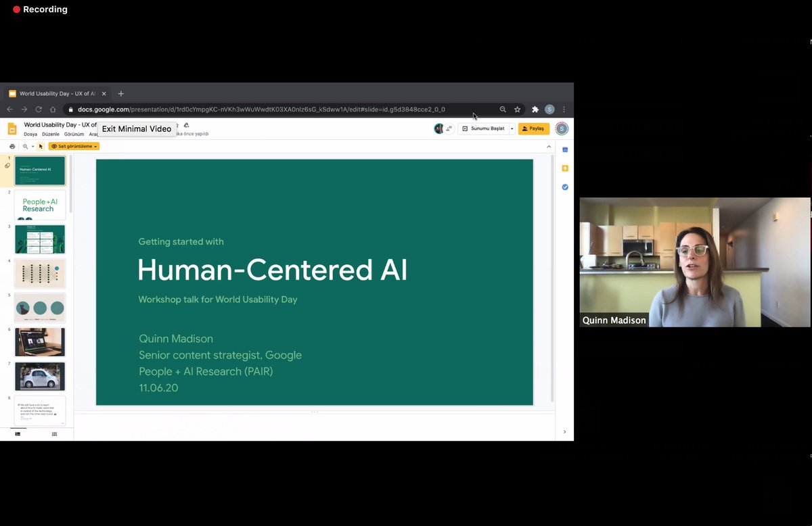Viewport: 812px width, 526px height.
Task: Click the Exit Minimal Video button
Action: click(x=137, y=129)
